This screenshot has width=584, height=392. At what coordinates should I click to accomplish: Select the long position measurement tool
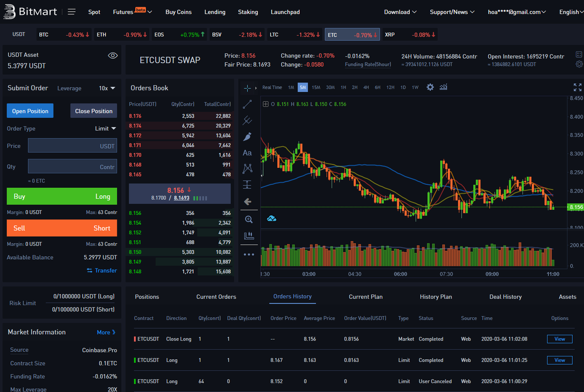pyautogui.click(x=247, y=185)
